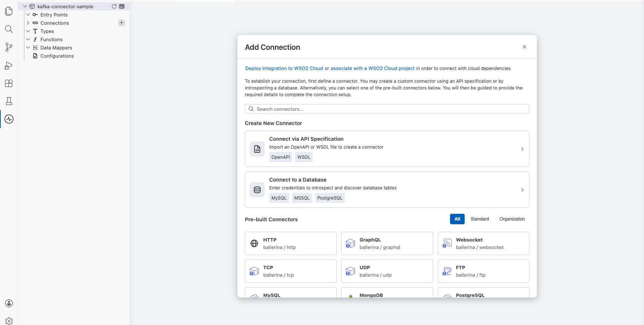Collapse the Types tree node
This screenshot has height=325, width=644.
tap(28, 31)
